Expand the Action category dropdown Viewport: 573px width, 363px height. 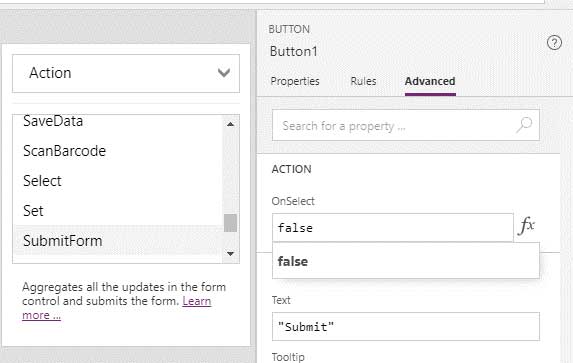tap(126, 73)
